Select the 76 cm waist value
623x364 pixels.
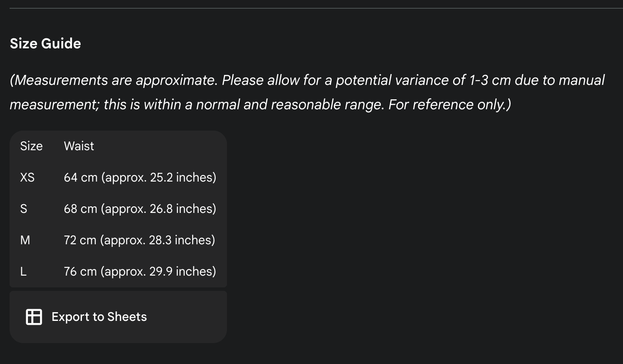tap(140, 272)
